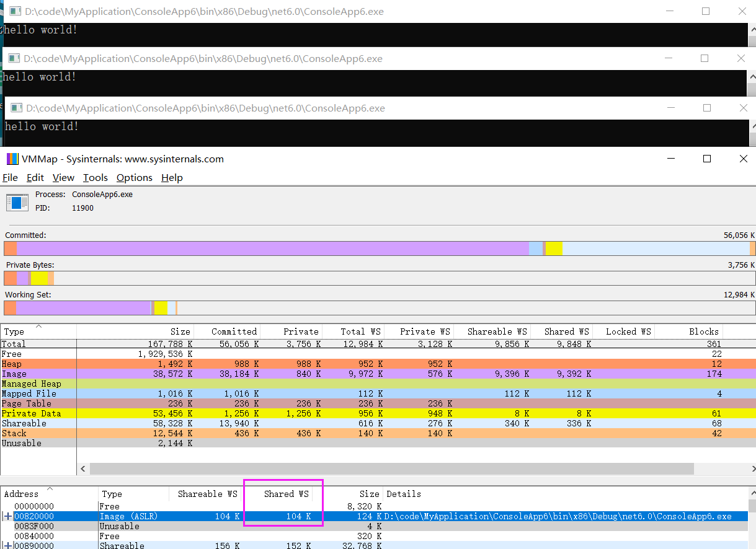Viewport: 756px width, 549px height.
Task: Expand the 00890000 Shareable address row
Action: point(8,546)
